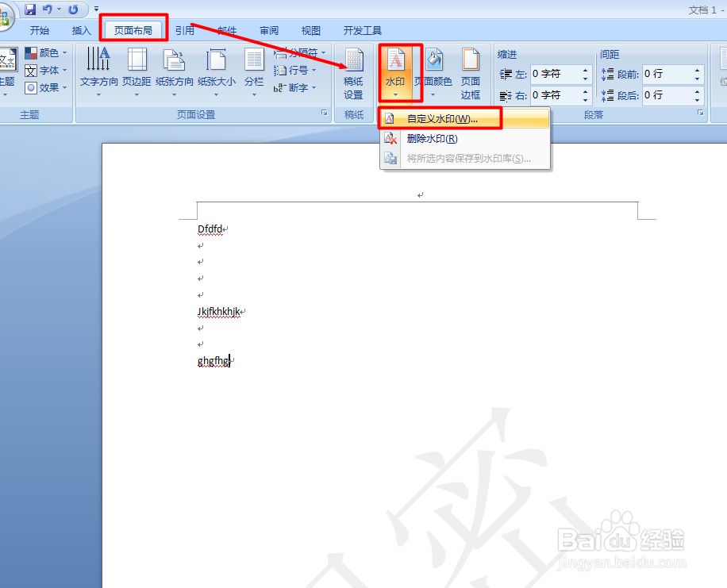727x588 pixels.
Task: Click inside the 左 indent value field
Action: click(557, 74)
